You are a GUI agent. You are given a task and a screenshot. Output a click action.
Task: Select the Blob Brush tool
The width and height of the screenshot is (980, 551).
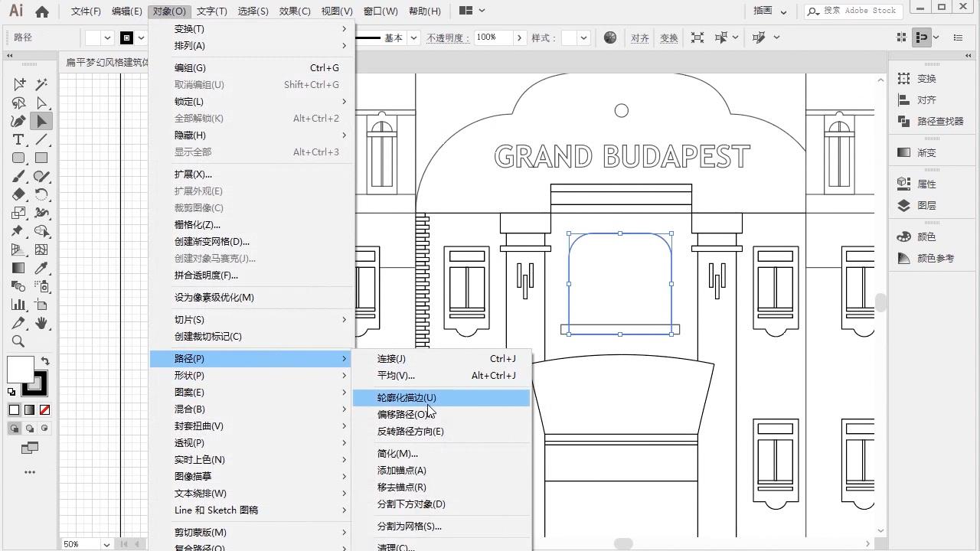click(41, 176)
